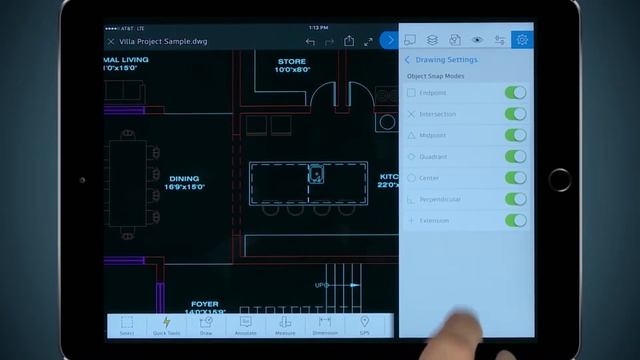Click the Midpoint triangle icon
Viewport: 640px width, 360px height.
point(411,135)
